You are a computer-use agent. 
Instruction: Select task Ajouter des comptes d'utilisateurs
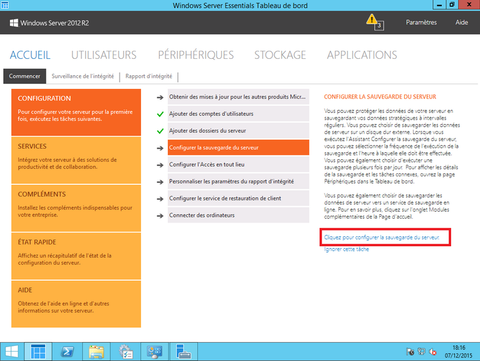click(x=238, y=114)
